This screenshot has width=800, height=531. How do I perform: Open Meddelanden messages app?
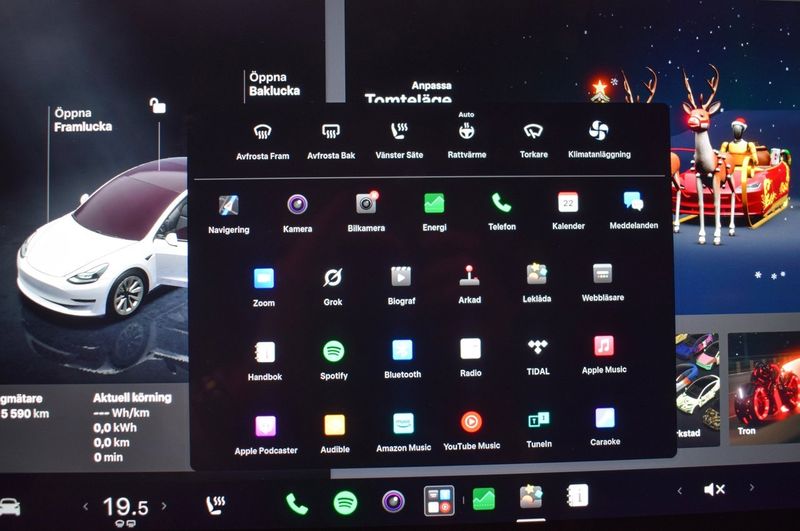(634, 210)
